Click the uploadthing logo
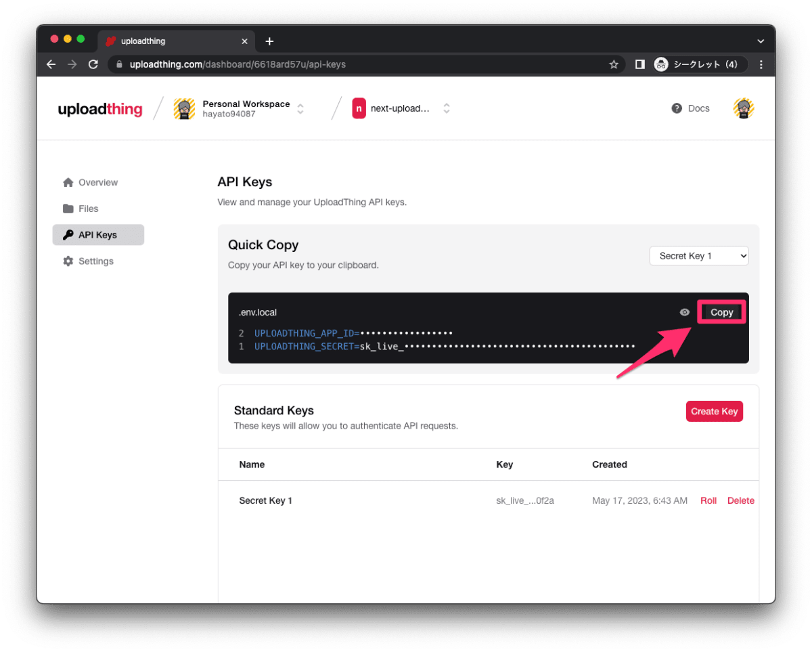The height and width of the screenshot is (652, 812). coord(100,109)
